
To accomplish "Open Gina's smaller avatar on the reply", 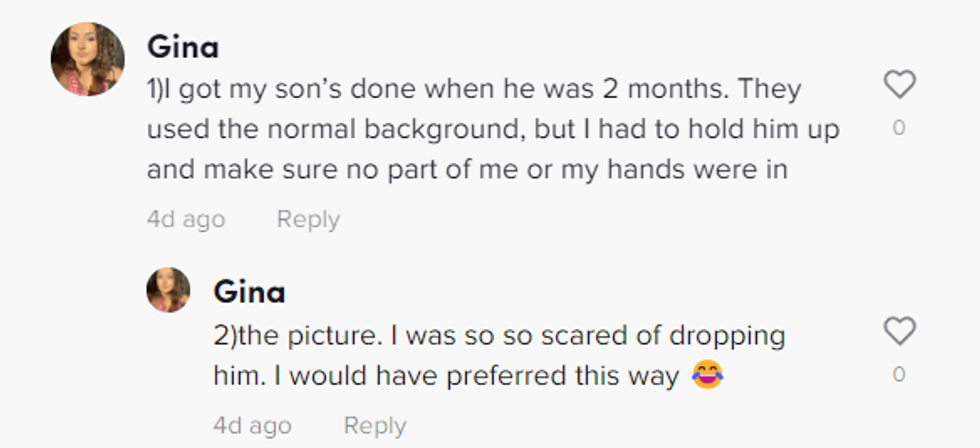I will coord(168,290).
